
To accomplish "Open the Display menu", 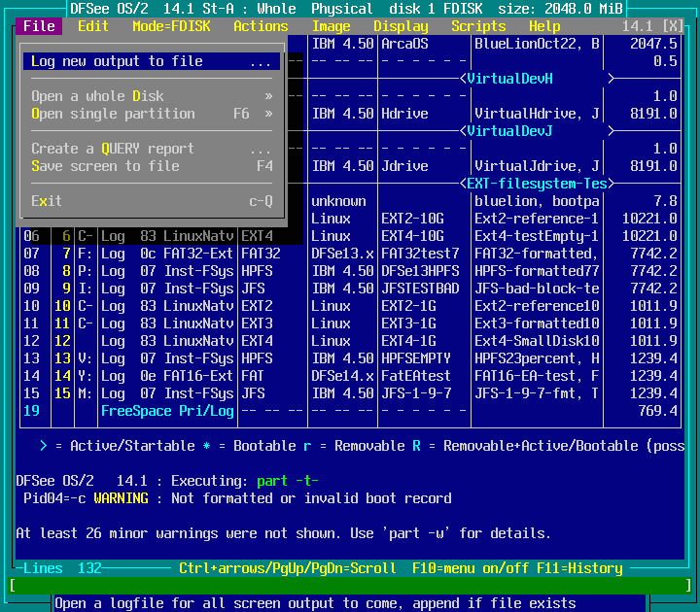I will tap(401, 26).
